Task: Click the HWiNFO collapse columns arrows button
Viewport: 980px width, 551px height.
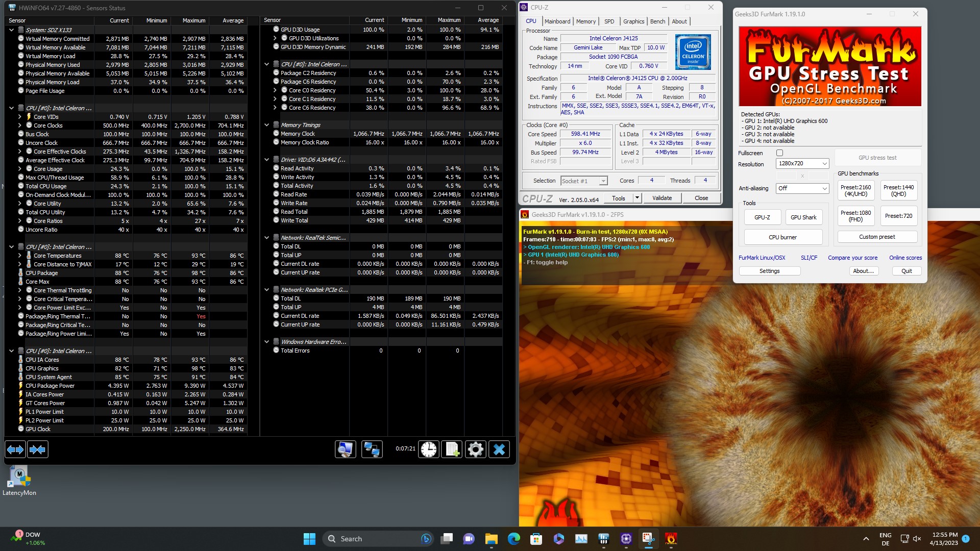Action: 37,449
